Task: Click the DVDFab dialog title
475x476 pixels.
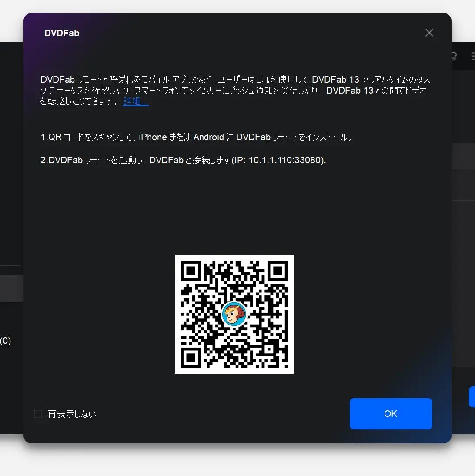Action: (x=62, y=33)
